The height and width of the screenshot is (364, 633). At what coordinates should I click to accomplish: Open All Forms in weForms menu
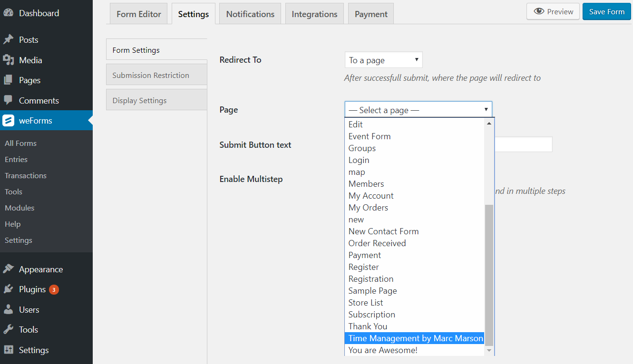pyautogui.click(x=20, y=143)
